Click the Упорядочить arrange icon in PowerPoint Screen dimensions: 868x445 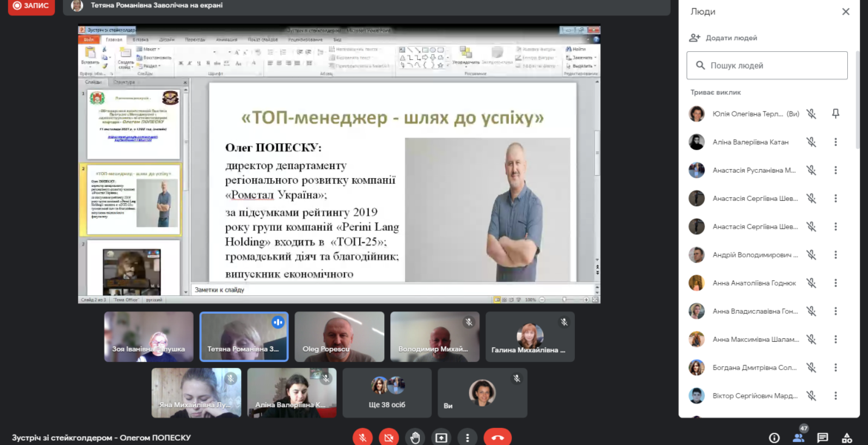click(466, 52)
